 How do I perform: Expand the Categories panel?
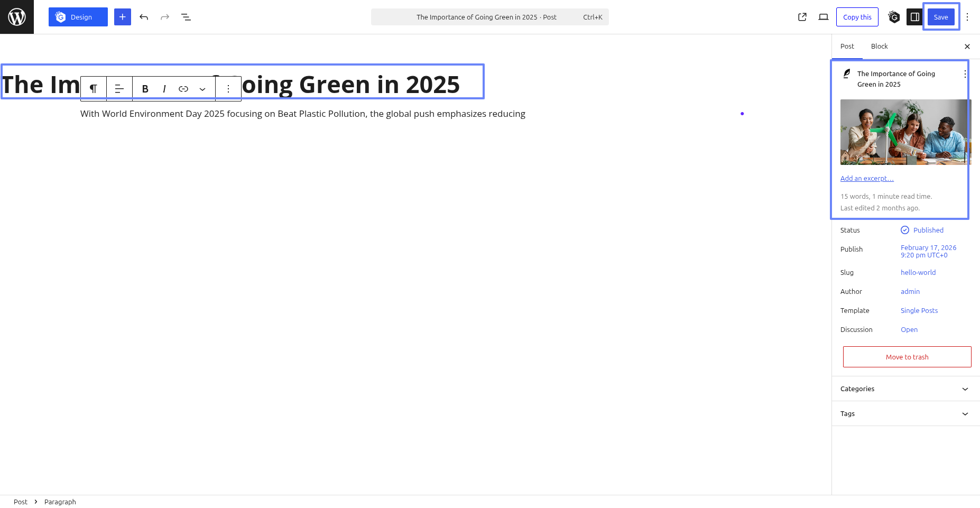[905, 389]
